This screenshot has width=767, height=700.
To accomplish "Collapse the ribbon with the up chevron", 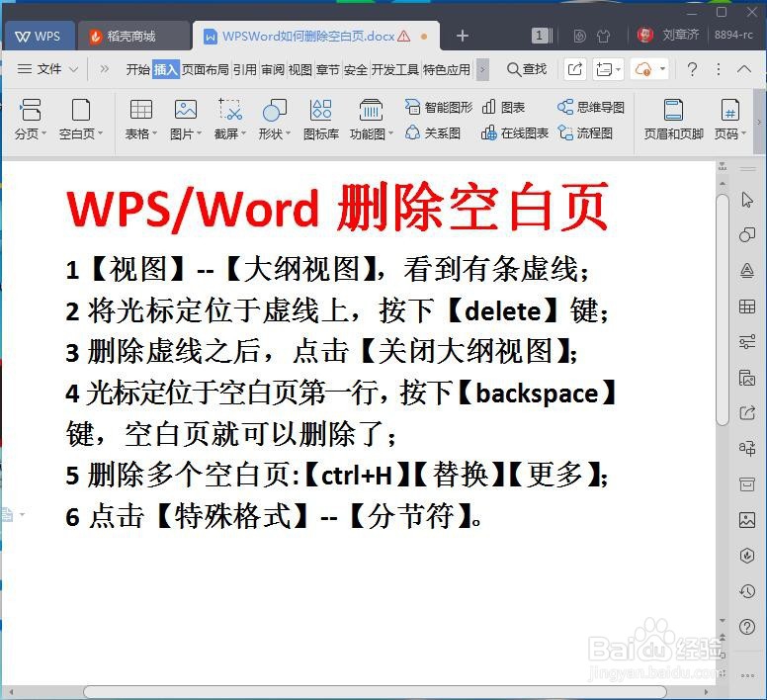I will 744,69.
